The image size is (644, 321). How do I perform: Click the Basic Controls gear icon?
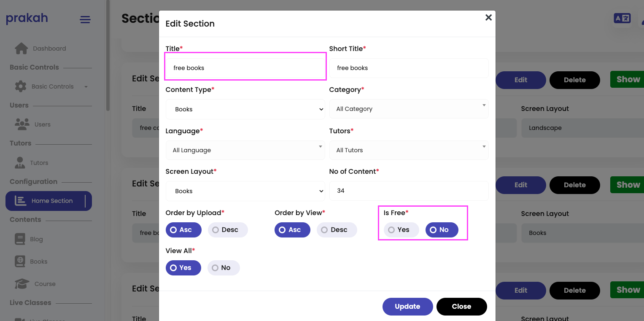(21, 86)
